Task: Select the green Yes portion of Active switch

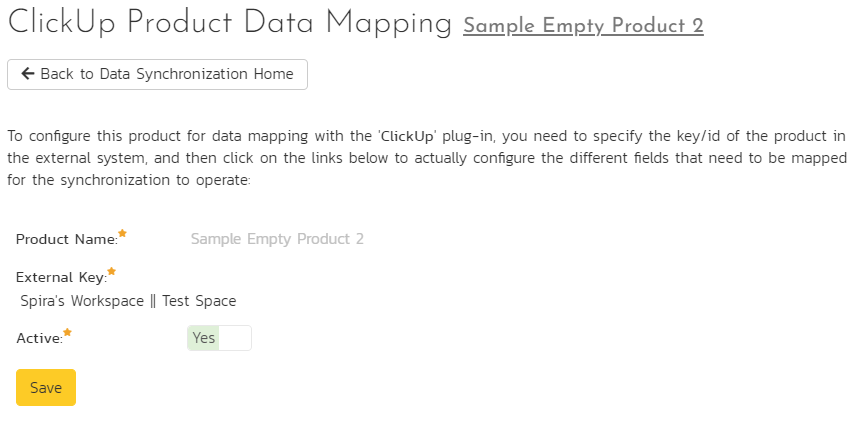Action: [x=203, y=338]
